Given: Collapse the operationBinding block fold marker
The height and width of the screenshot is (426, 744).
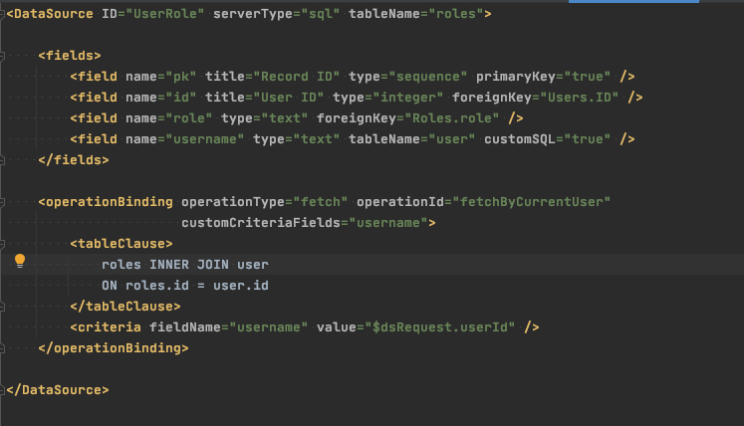Looking at the screenshot, I should click(3, 201).
